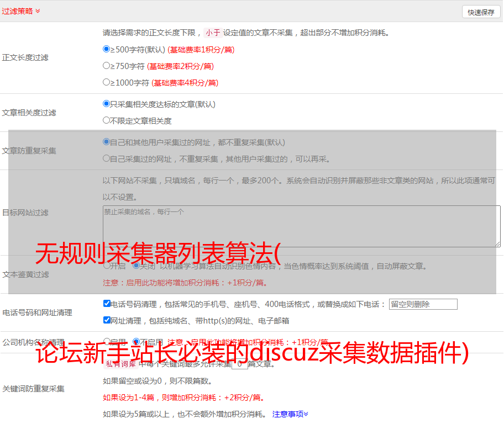Click the keyword article count input box
504x424 pixels.
point(239,364)
